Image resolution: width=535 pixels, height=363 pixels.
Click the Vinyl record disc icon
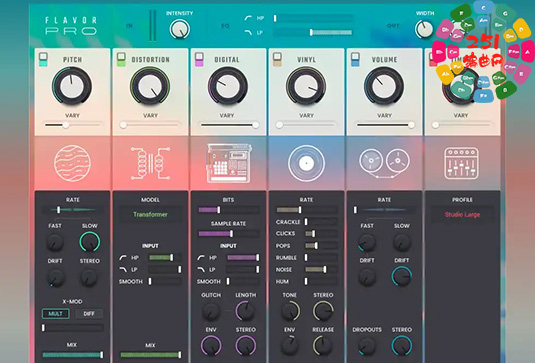pos(306,163)
